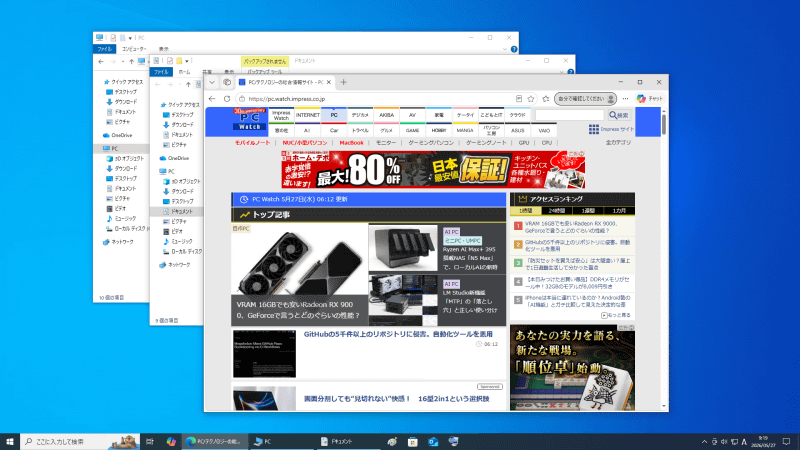Click the Edge profile sign-in button

tap(585, 99)
